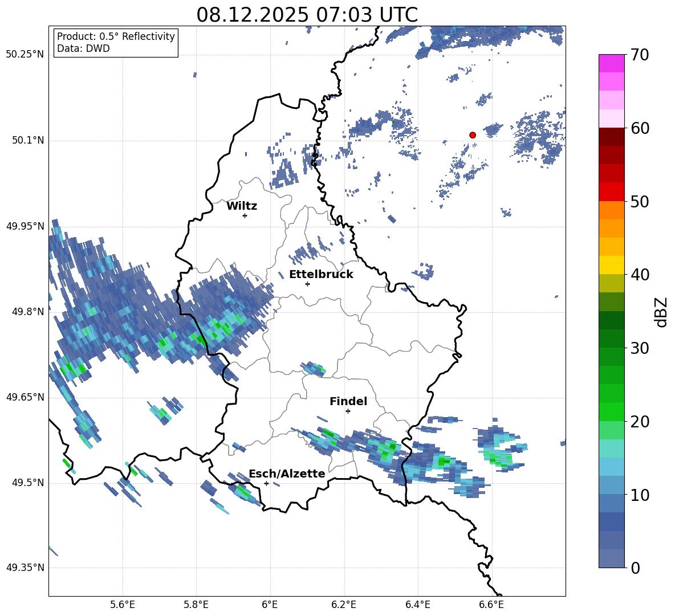
Task: Click the top magenta colorbar segment
Action: coord(612,63)
